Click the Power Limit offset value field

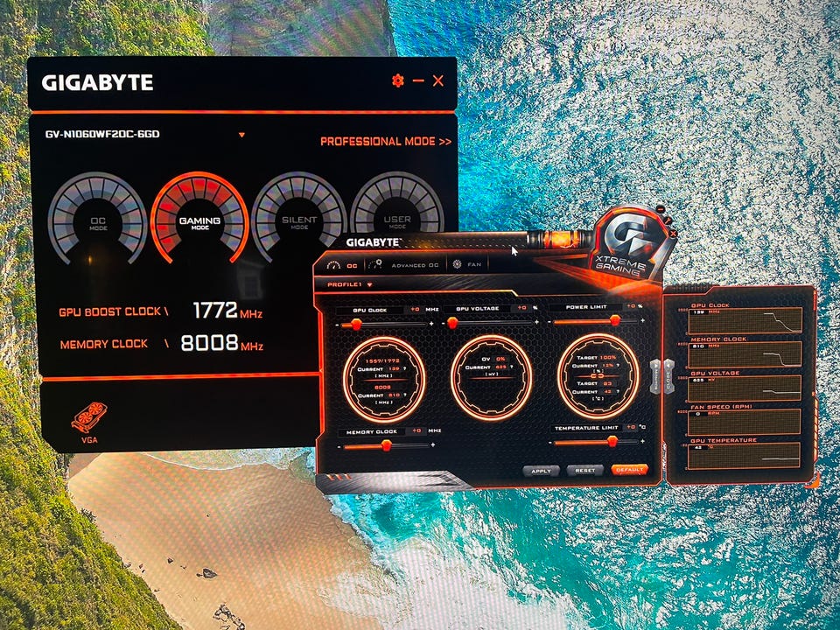pos(631,306)
